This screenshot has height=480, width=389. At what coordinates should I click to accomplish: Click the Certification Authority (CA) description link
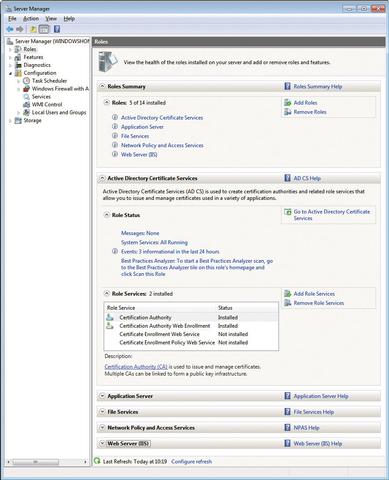[x=136, y=367]
